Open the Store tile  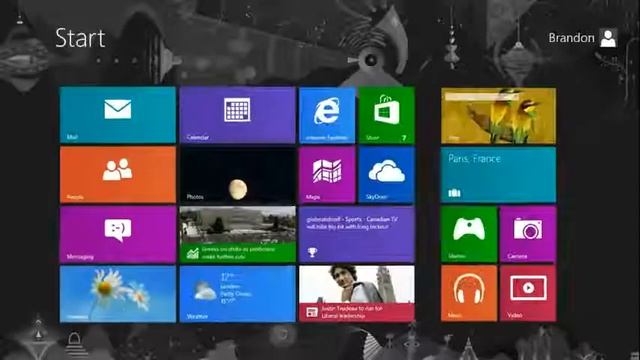point(387,115)
